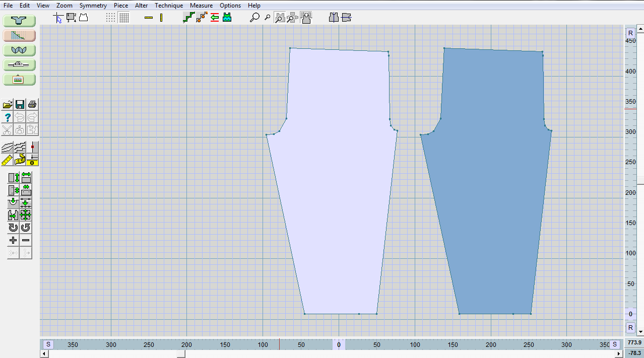Viewport: 644px width, 358px height.
Task: Click the picture frame button in left panel
Action: point(19,80)
